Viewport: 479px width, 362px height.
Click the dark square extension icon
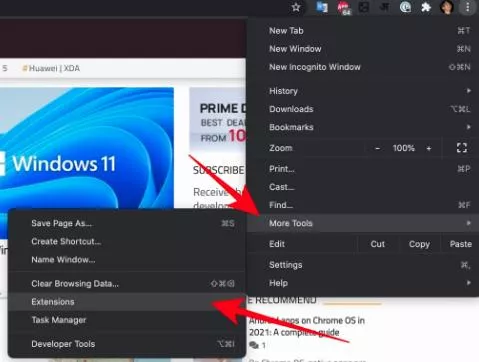pos(363,7)
